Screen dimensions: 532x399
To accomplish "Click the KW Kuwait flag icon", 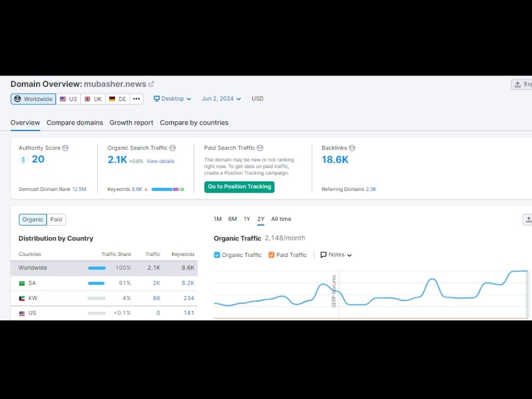I will coord(22,298).
